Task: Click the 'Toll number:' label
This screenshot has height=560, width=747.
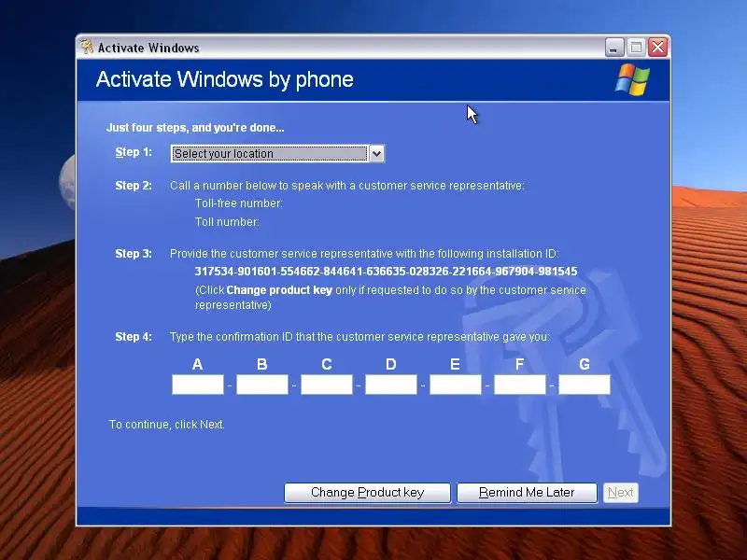Action: (227, 222)
